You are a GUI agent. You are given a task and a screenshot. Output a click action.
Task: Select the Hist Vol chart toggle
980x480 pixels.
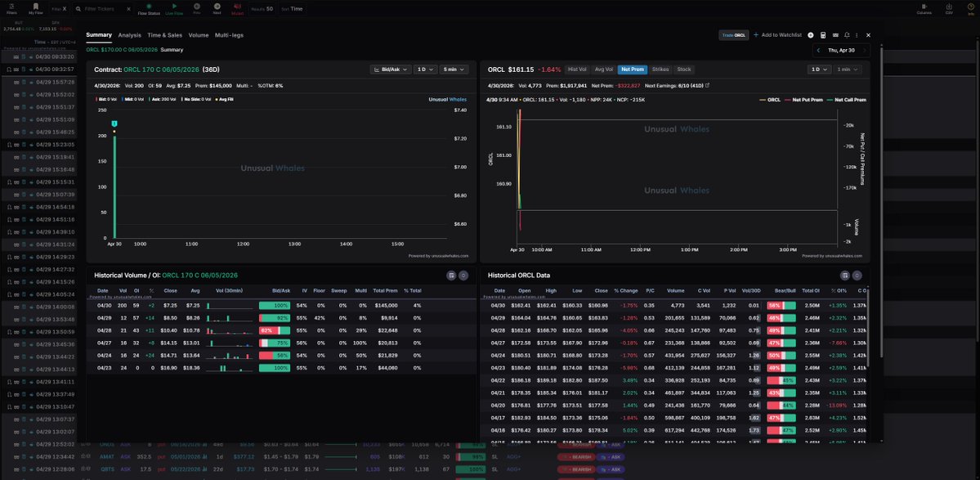[577, 70]
